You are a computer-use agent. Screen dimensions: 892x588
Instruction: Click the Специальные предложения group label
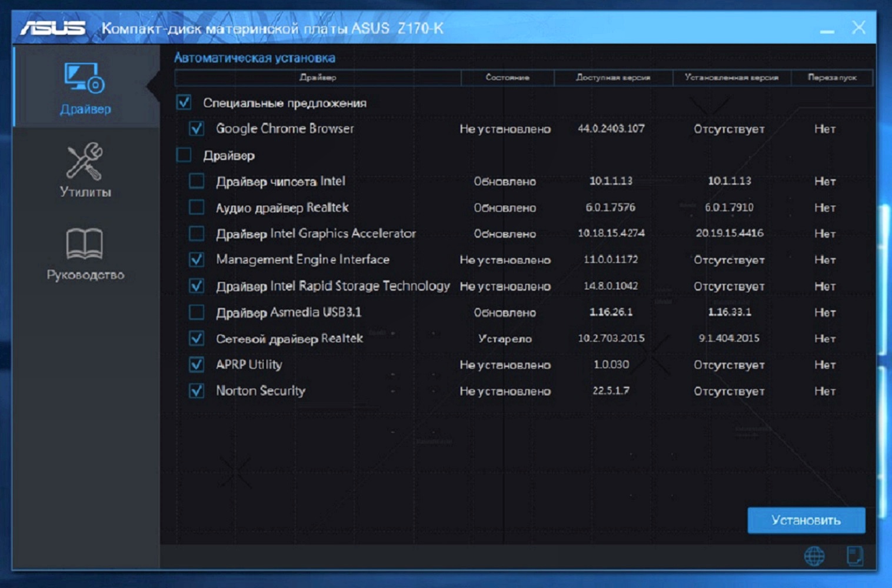[284, 103]
